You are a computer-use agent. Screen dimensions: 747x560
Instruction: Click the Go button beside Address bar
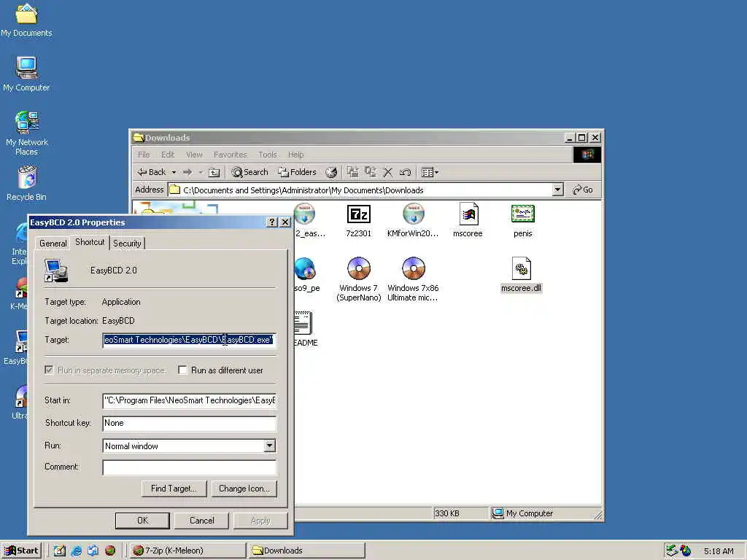click(x=583, y=190)
